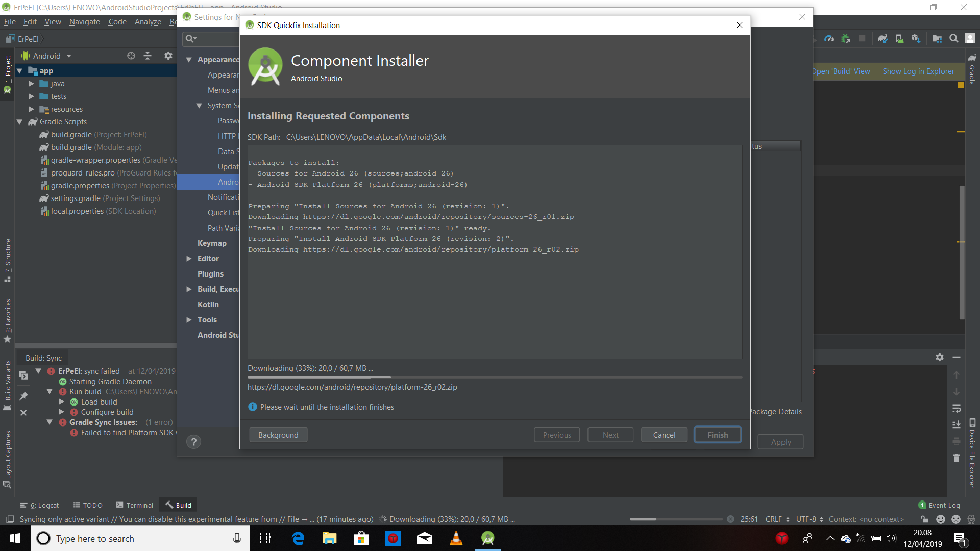Open Build panel gear settings icon
Image resolution: width=980 pixels, height=551 pixels.
click(x=940, y=357)
